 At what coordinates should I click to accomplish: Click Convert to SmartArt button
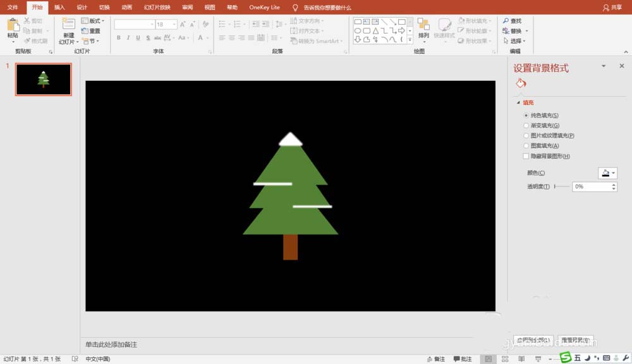(317, 40)
